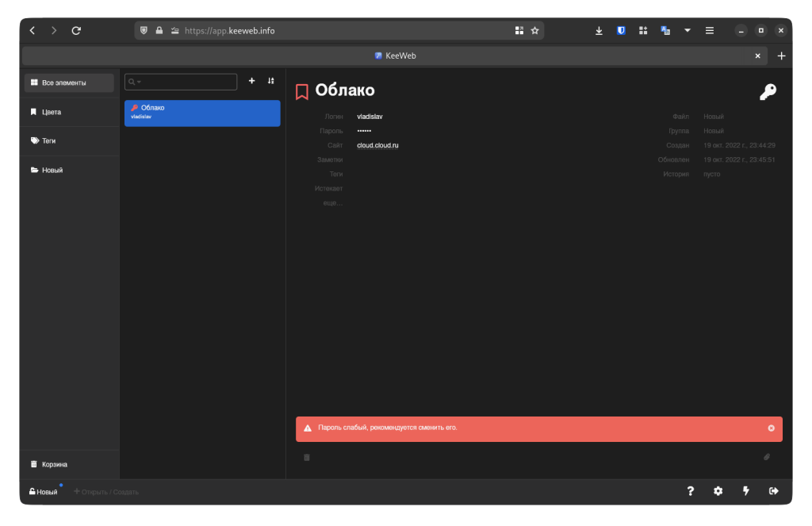
Task: Select the Облако entry in list
Action: pos(202,113)
